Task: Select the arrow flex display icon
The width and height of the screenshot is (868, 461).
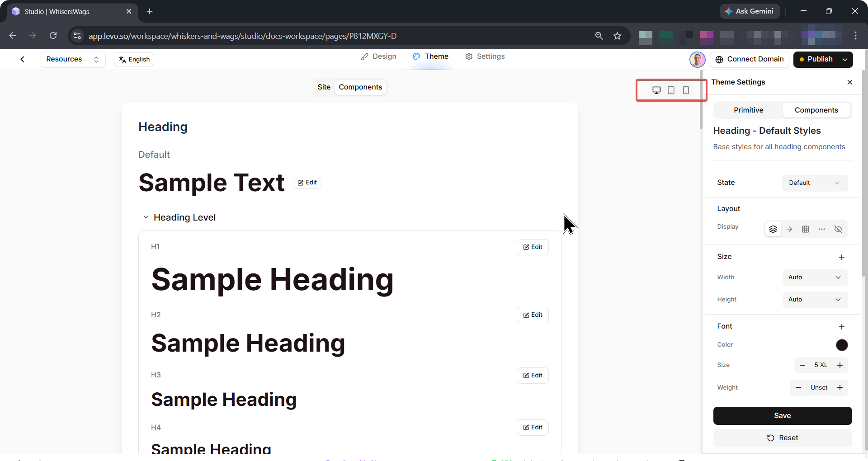Action: [789, 229]
